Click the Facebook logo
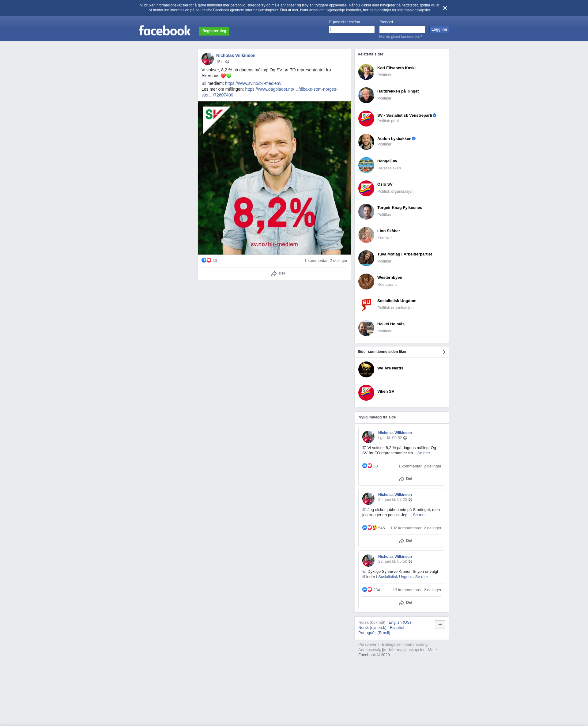This screenshot has width=588, height=726. point(165,31)
